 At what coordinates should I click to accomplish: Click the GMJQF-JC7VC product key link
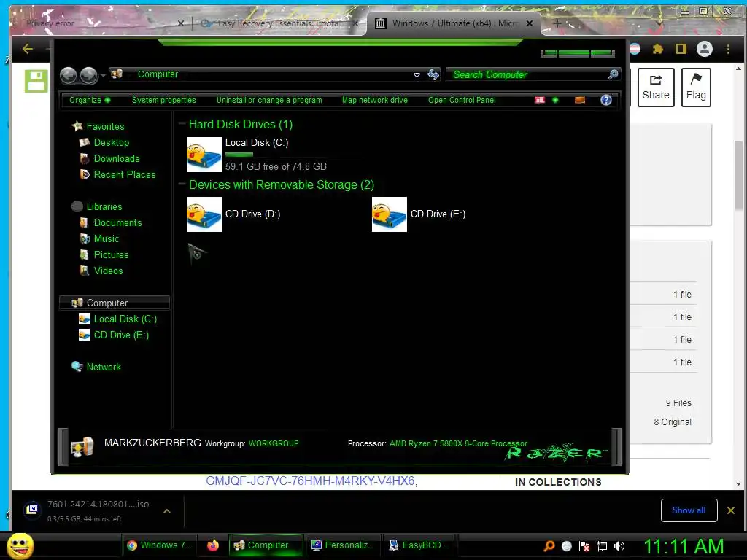311,481
